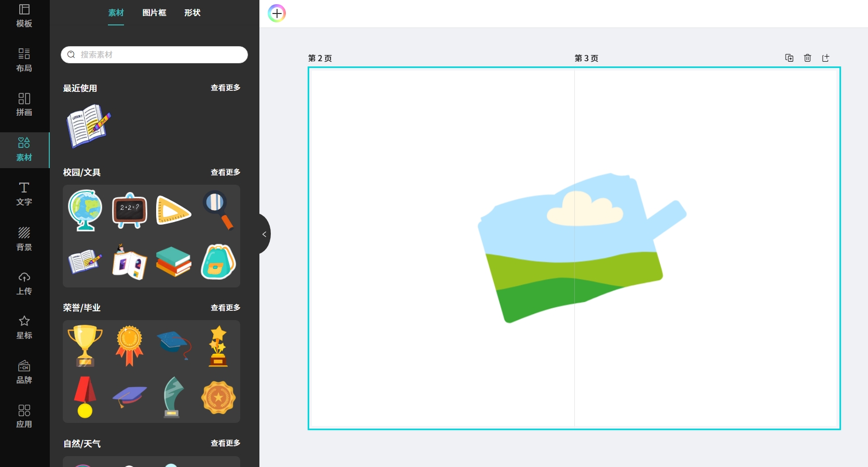Select the 文字 text tool
The image size is (868, 467).
24,194
